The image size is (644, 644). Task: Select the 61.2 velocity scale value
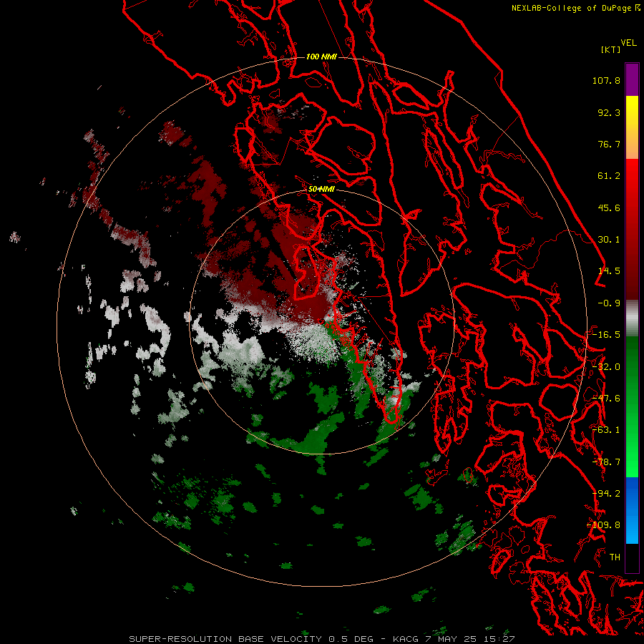pyautogui.click(x=609, y=176)
